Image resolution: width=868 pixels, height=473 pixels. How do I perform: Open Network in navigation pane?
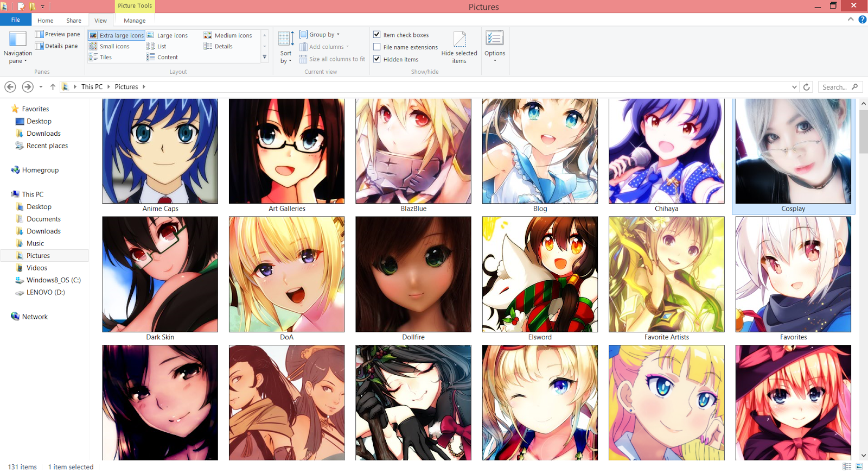(x=29, y=317)
